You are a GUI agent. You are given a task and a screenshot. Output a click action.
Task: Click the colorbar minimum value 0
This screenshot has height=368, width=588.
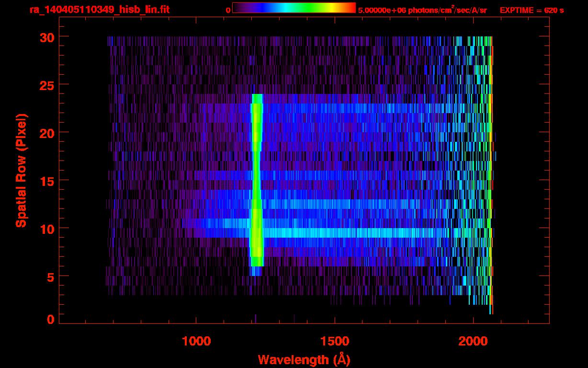[228, 10]
